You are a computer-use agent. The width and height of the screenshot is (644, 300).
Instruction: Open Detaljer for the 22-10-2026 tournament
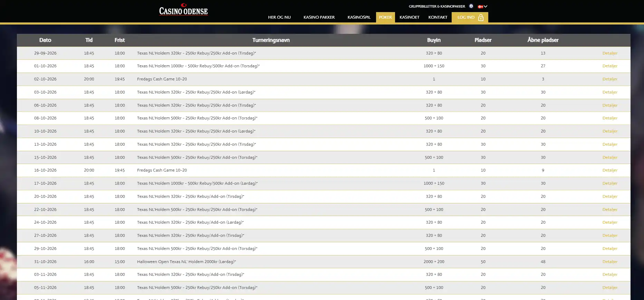(610, 210)
